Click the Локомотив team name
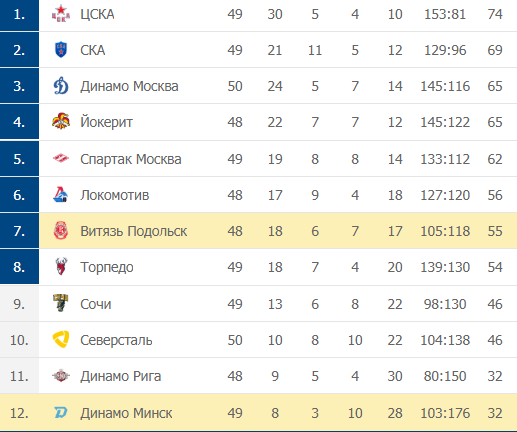The image size is (517, 432). pos(115,195)
